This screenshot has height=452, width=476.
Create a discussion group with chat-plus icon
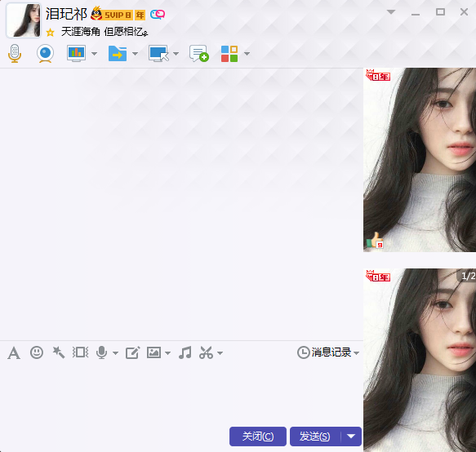click(x=199, y=53)
